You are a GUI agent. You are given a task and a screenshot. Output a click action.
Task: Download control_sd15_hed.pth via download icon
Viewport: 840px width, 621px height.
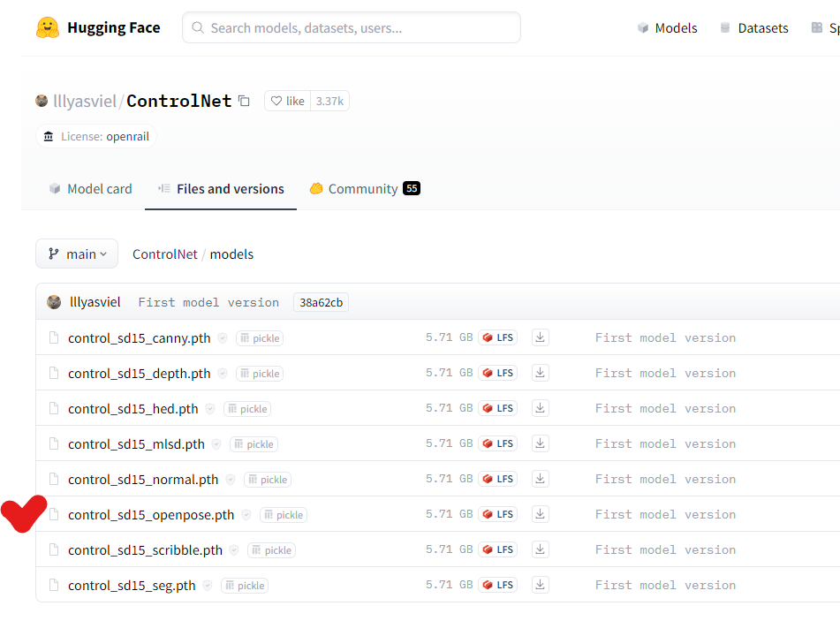[540, 408]
